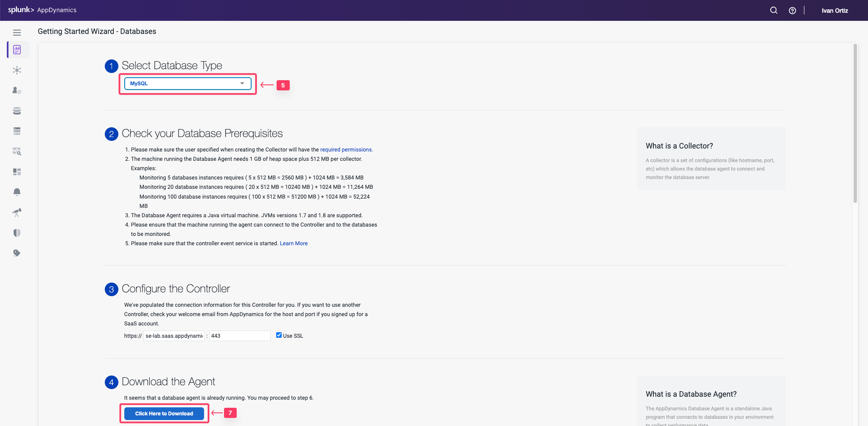Open the help question mark icon

coord(792,11)
